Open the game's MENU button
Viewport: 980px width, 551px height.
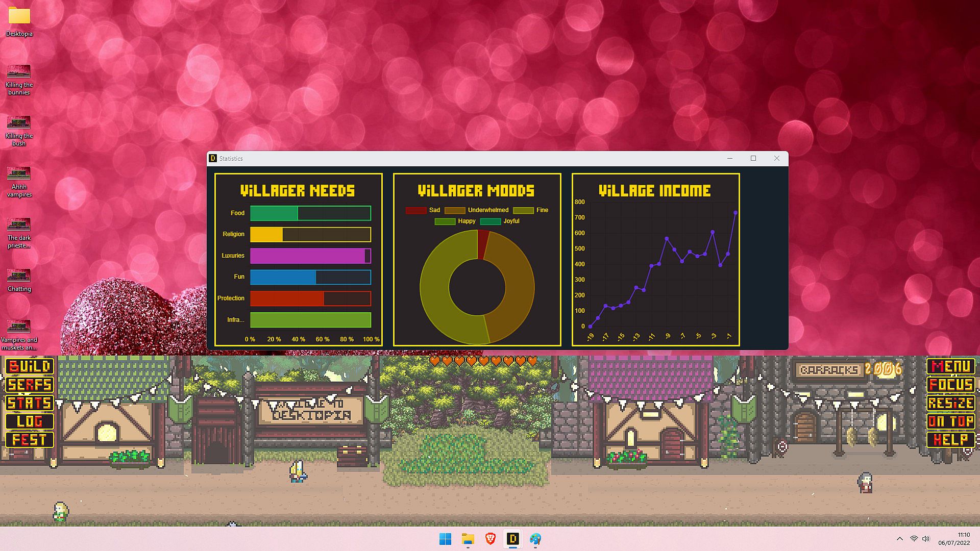click(950, 366)
